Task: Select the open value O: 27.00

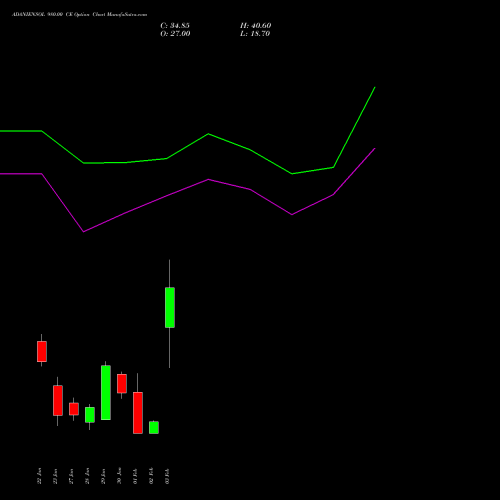Action: (x=175, y=34)
